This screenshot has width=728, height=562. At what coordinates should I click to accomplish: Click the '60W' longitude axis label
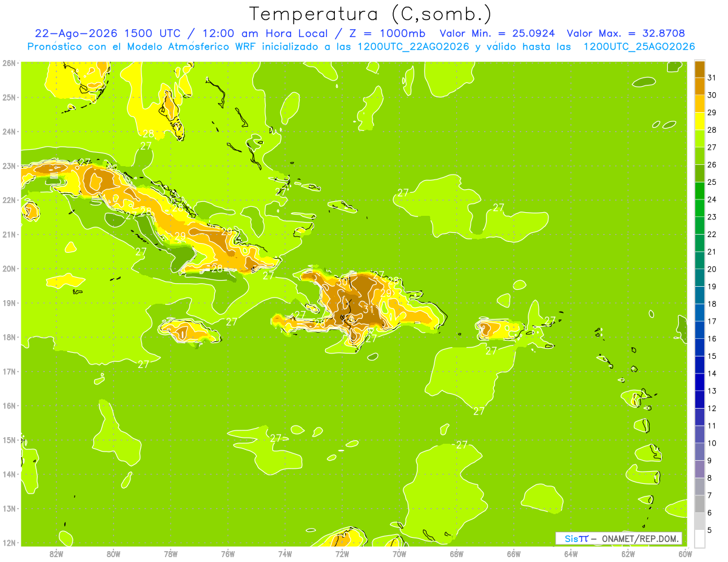tap(685, 554)
